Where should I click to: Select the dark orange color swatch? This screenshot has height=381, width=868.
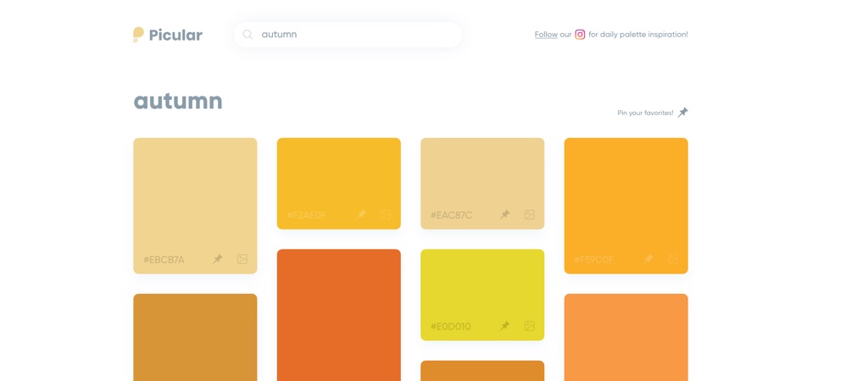pyautogui.click(x=338, y=313)
